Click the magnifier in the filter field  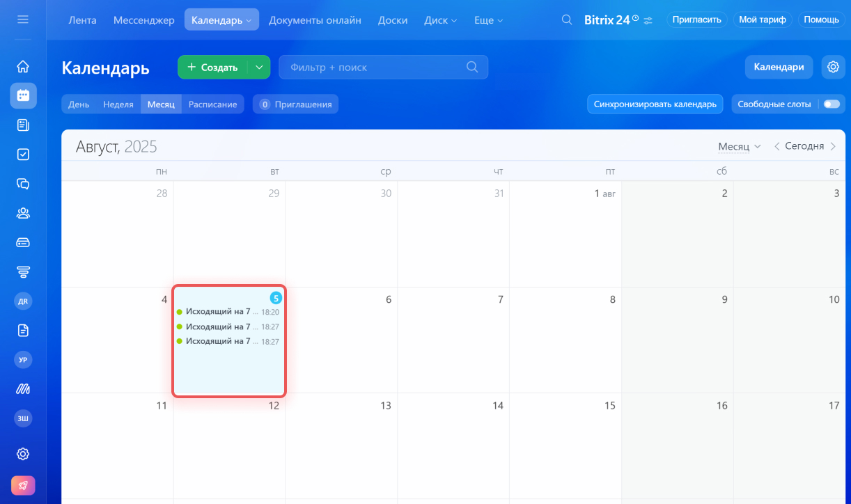point(472,67)
